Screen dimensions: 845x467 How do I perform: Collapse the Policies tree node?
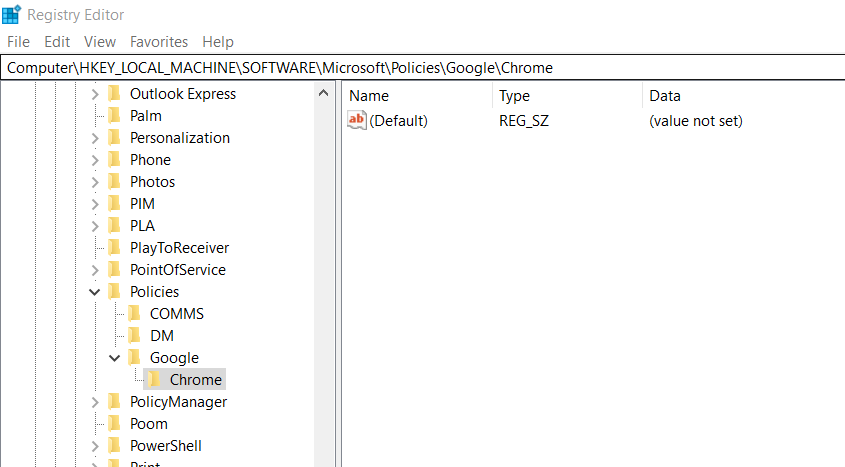(95, 292)
